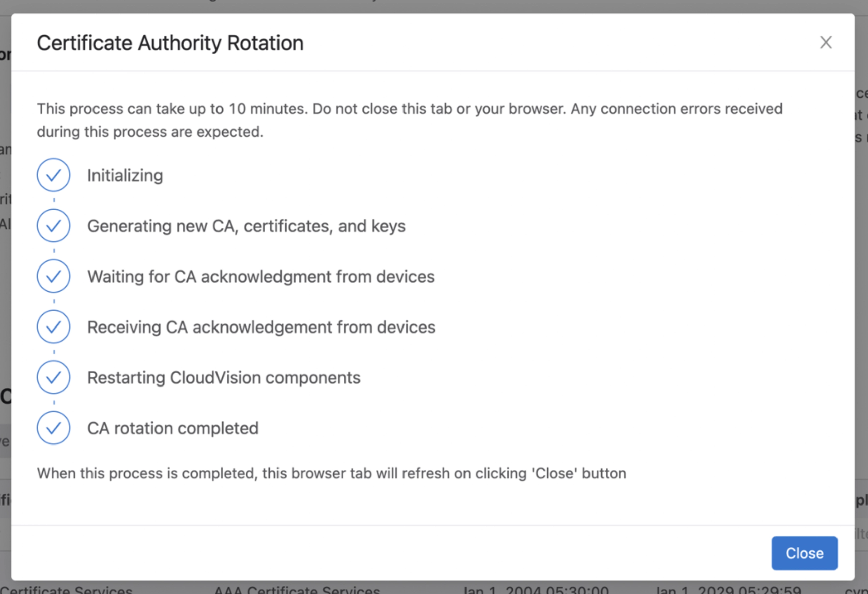Click the '10 minutes' process warning paragraph
The image size is (868, 594).
click(x=409, y=120)
